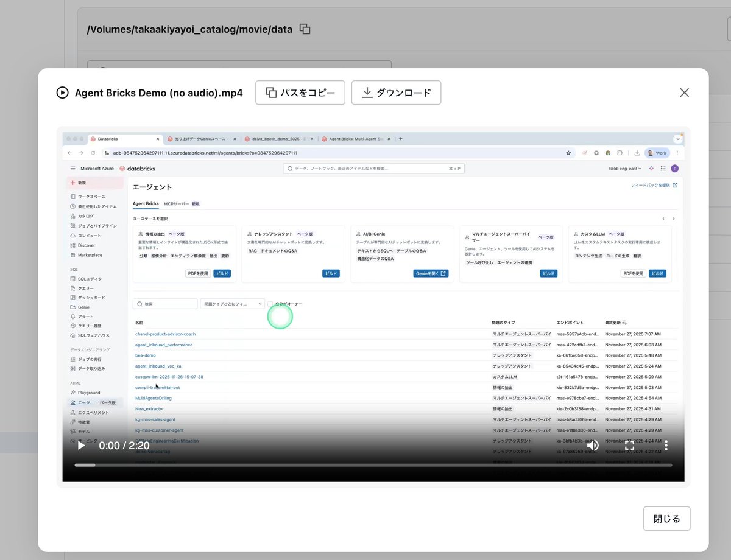Open SQLウェアハウス in the sidebar
The width and height of the screenshot is (731, 560).
(90, 335)
